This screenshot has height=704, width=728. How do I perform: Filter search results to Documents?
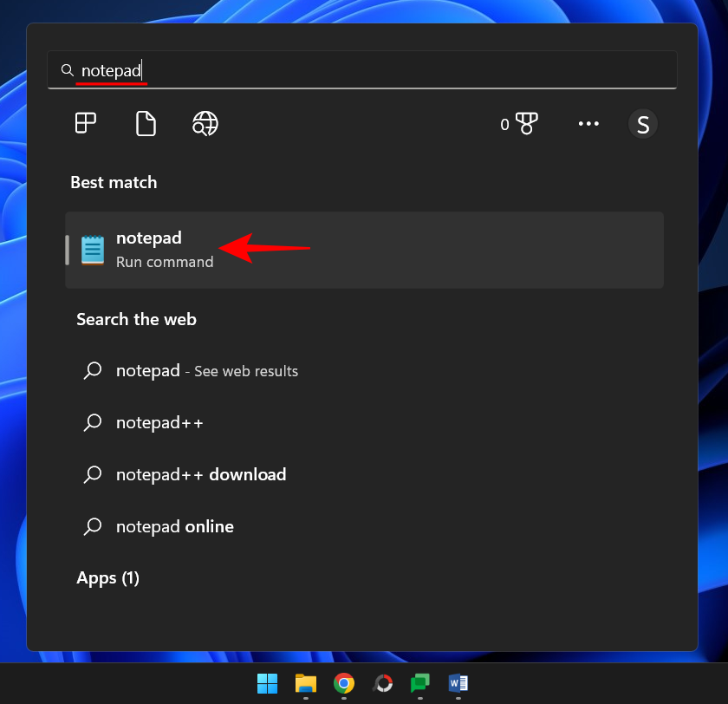(146, 123)
